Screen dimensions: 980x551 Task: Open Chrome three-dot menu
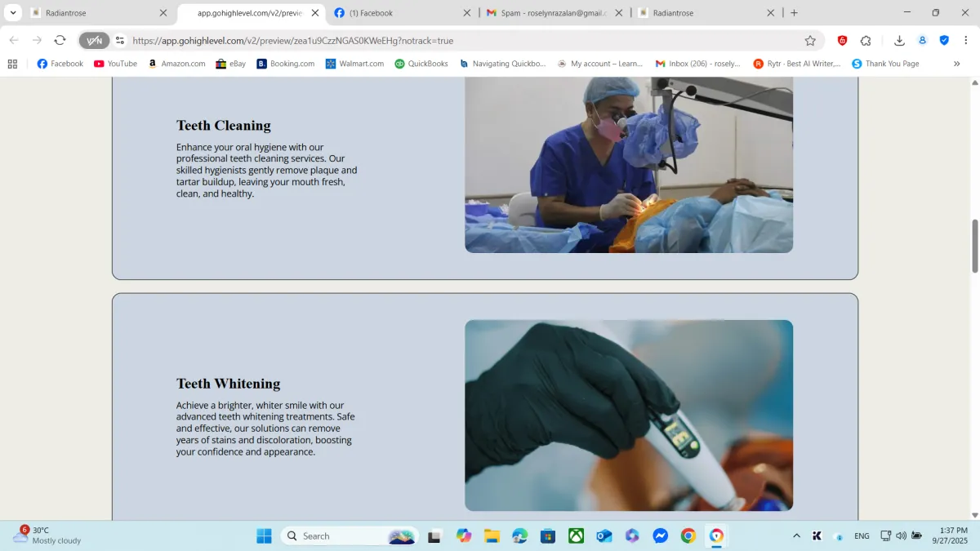(966, 40)
